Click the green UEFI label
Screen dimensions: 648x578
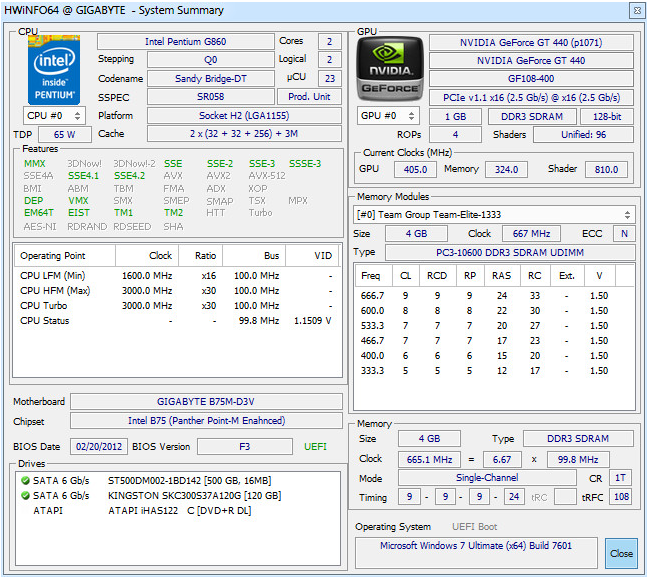[x=315, y=447]
